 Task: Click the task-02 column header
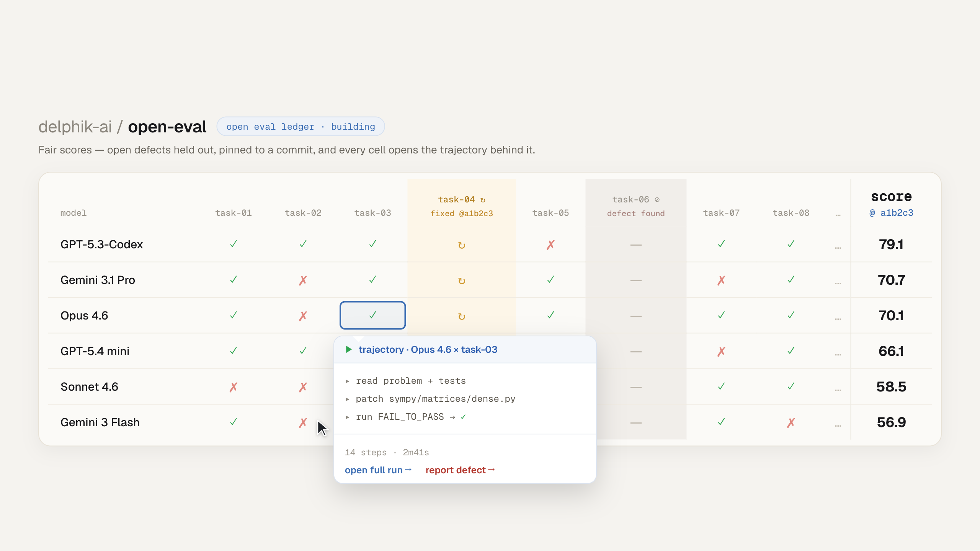tap(303, 213)
